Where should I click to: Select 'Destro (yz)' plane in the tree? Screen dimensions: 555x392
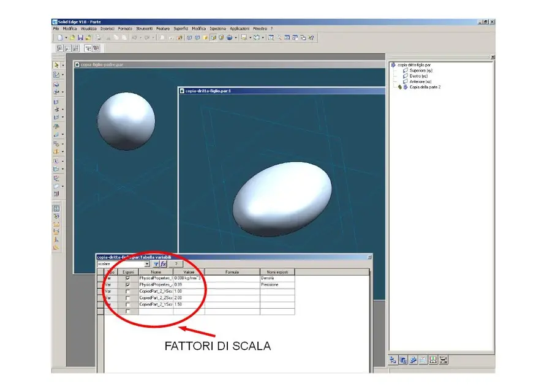point(419,76)
